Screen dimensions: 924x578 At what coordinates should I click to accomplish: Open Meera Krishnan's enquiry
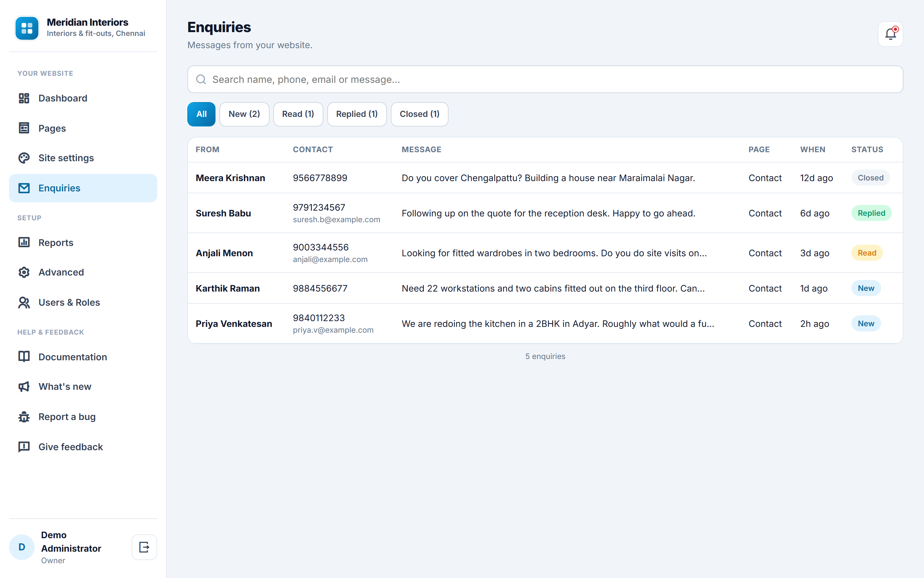[x=545, y=178]
